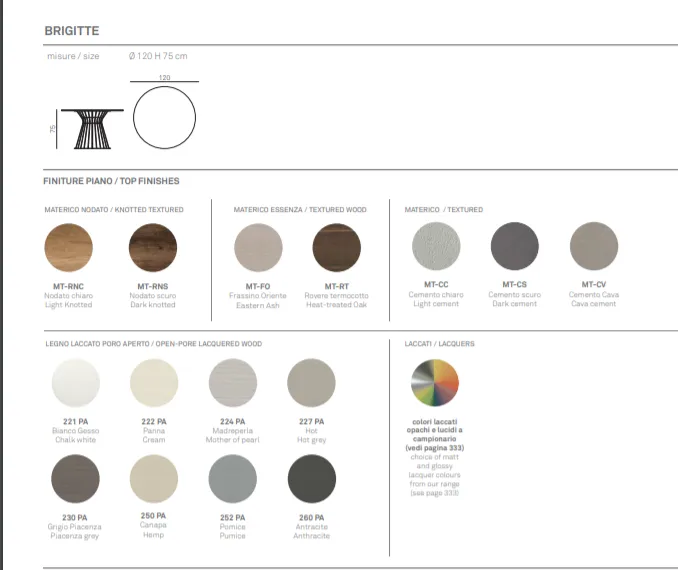Click the round tabletop plan drawing
This screenshot has height=570, width=678.
tap(164, 118)
